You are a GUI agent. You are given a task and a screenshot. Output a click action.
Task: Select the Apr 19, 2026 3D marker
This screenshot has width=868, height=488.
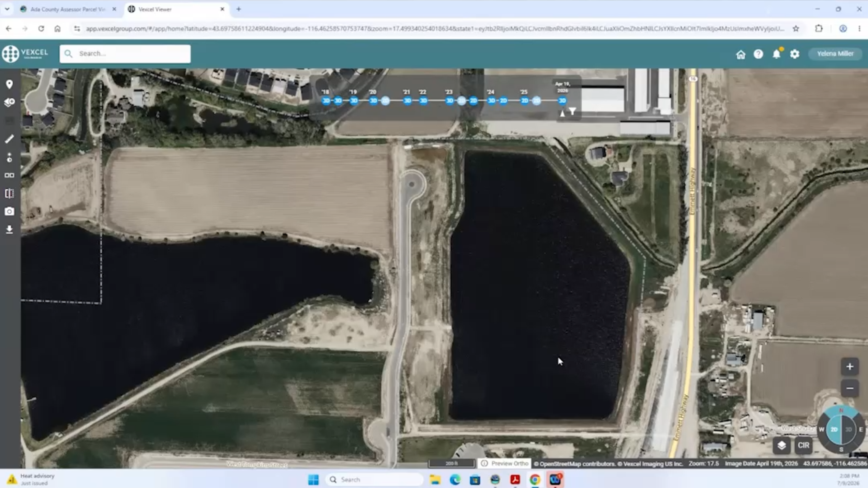(x=562, y=101)
